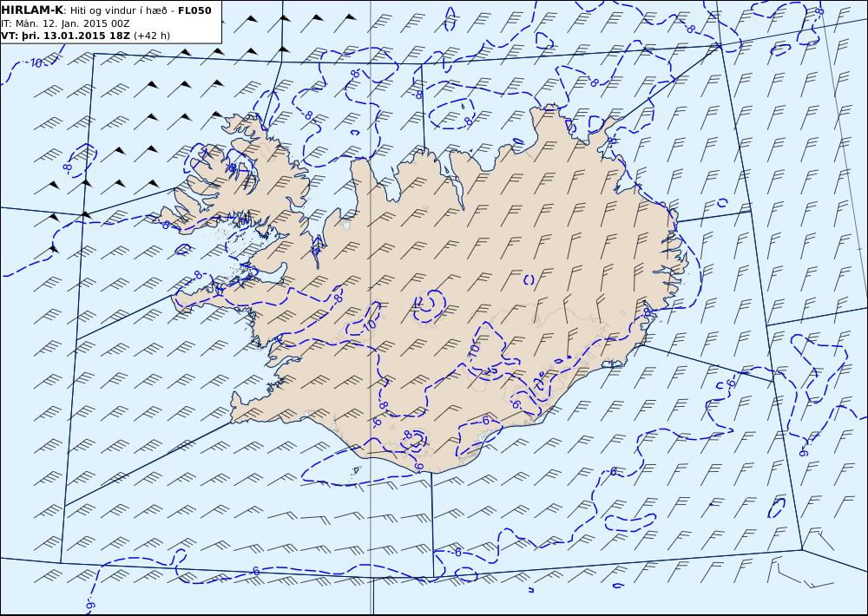This screenshot has width=868, height=616.
Task: Click the "HIRLAM-K" model name in title box
Action: [x=33, y=10]
